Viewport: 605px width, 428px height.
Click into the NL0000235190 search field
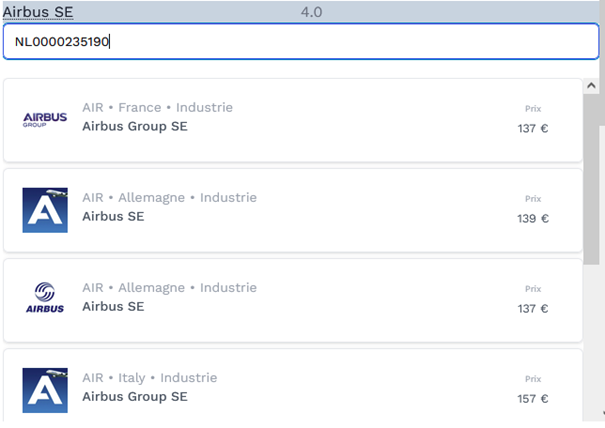click(x=300, y=42)
